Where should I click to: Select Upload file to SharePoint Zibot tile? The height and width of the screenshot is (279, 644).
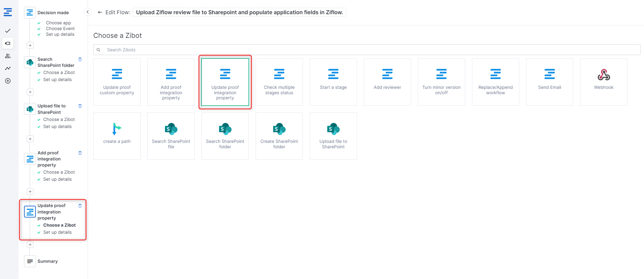click(x=333, y=136)
